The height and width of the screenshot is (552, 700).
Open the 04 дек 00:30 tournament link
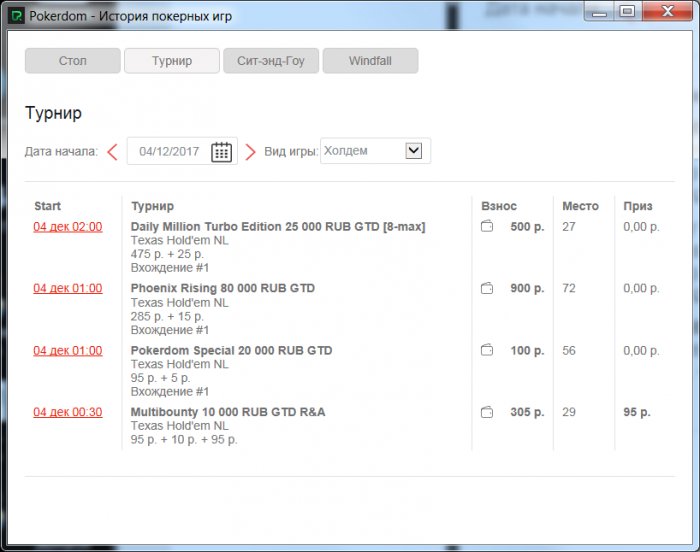(68, 412)
